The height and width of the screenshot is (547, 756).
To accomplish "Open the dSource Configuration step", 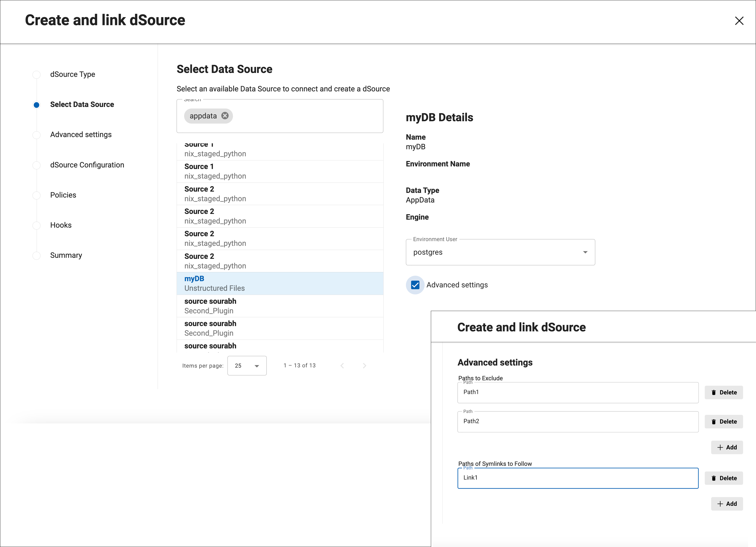I will 87,165.
